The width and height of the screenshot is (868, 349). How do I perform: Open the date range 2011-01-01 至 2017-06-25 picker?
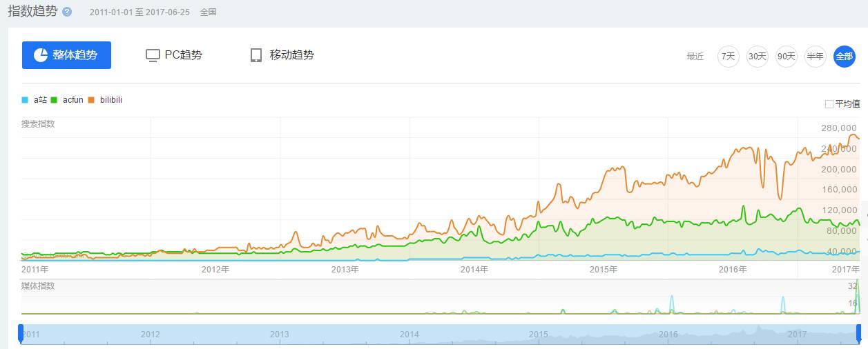(x=139, y=12)
